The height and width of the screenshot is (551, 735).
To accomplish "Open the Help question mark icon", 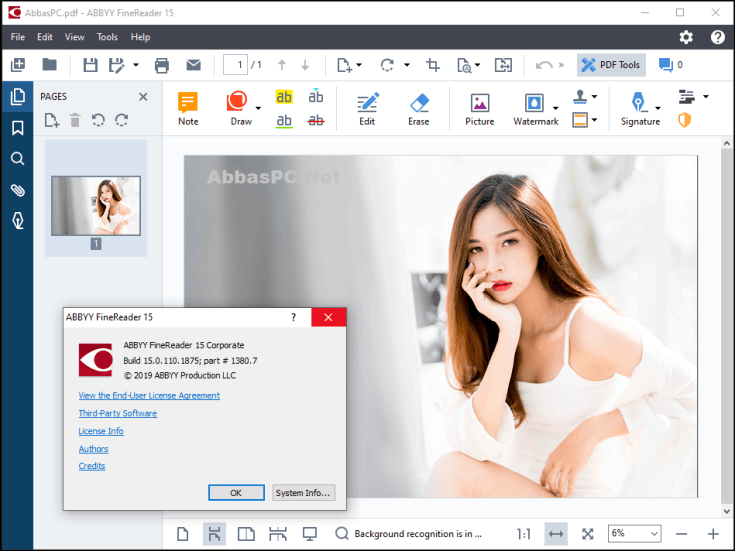I will 717,37.
